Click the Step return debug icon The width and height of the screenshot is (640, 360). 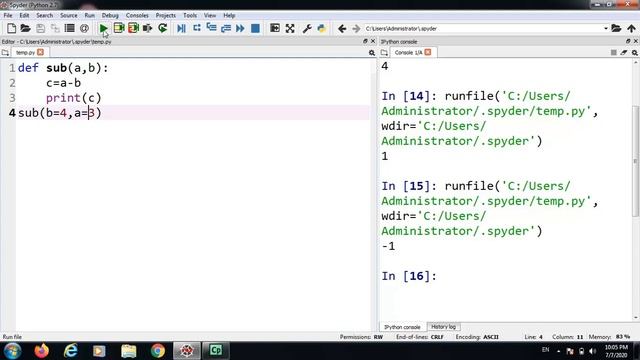pyautogui.click(x=226, y=28)
